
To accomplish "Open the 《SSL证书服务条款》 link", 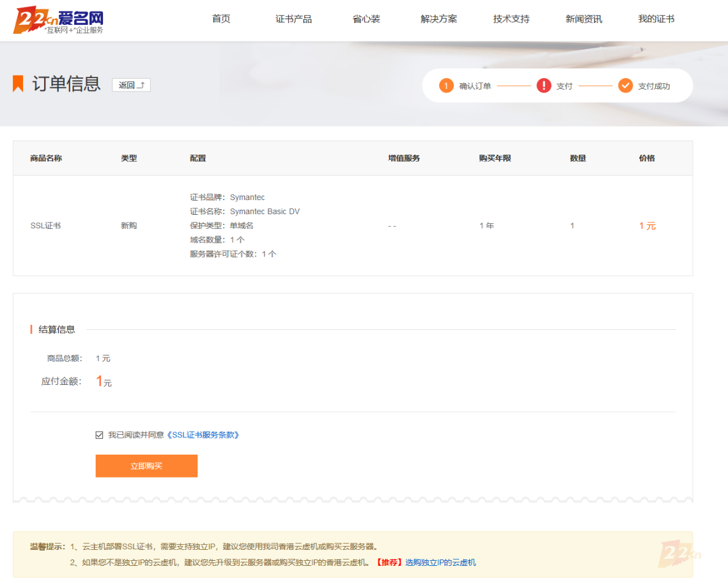I will tap(203, 435).
